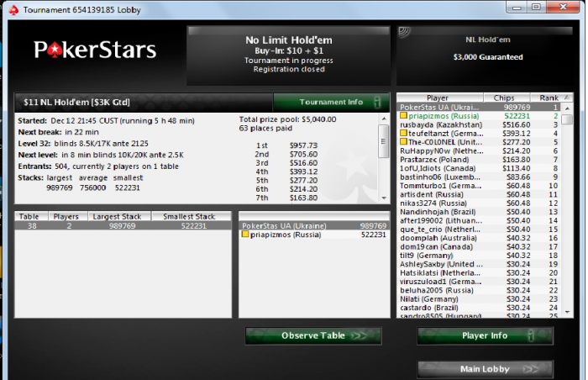Go to the Main Lobby

point(485,369)
